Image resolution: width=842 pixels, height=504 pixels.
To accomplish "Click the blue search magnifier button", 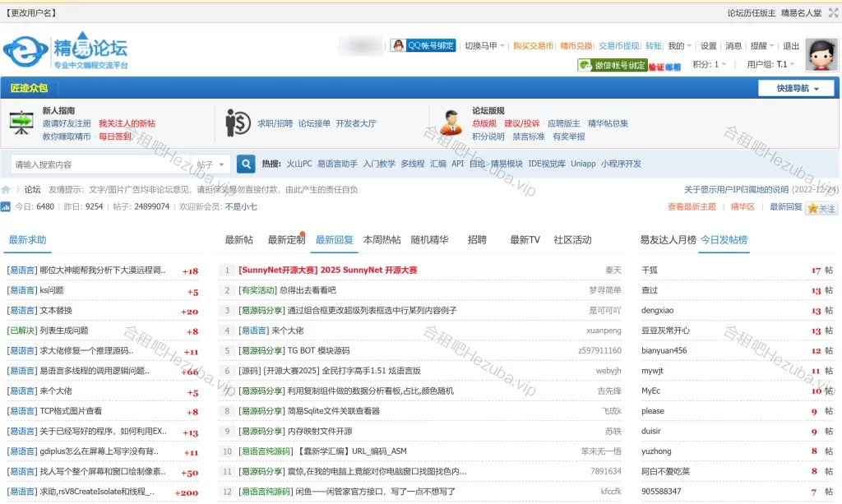I will 246,164.
